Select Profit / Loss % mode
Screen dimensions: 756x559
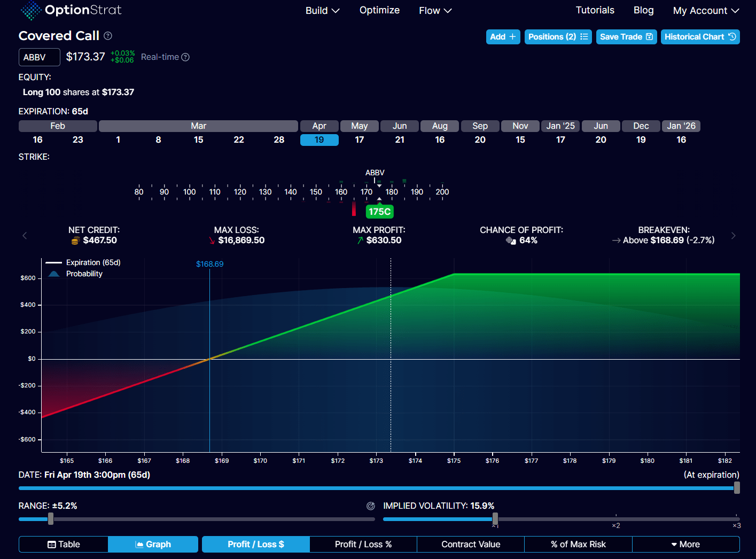coord(363,544)
